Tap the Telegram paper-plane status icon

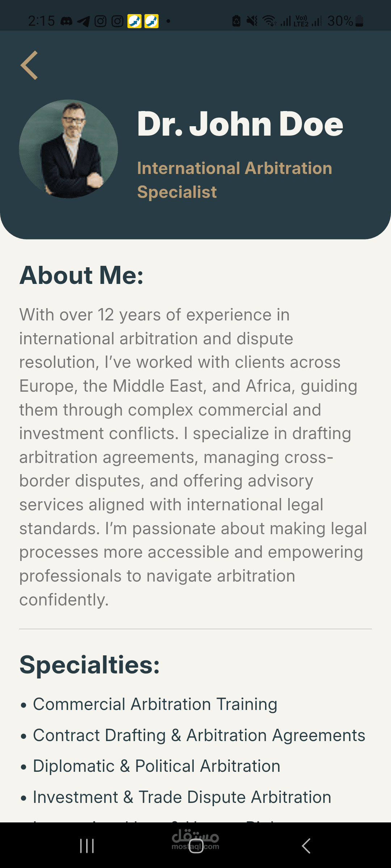click(84, 21)
